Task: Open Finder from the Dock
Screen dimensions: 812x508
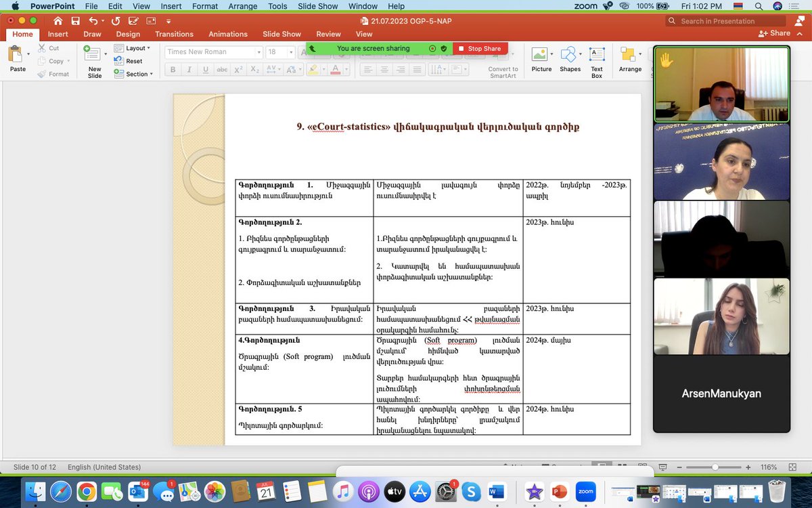Action: coord(35,491)
